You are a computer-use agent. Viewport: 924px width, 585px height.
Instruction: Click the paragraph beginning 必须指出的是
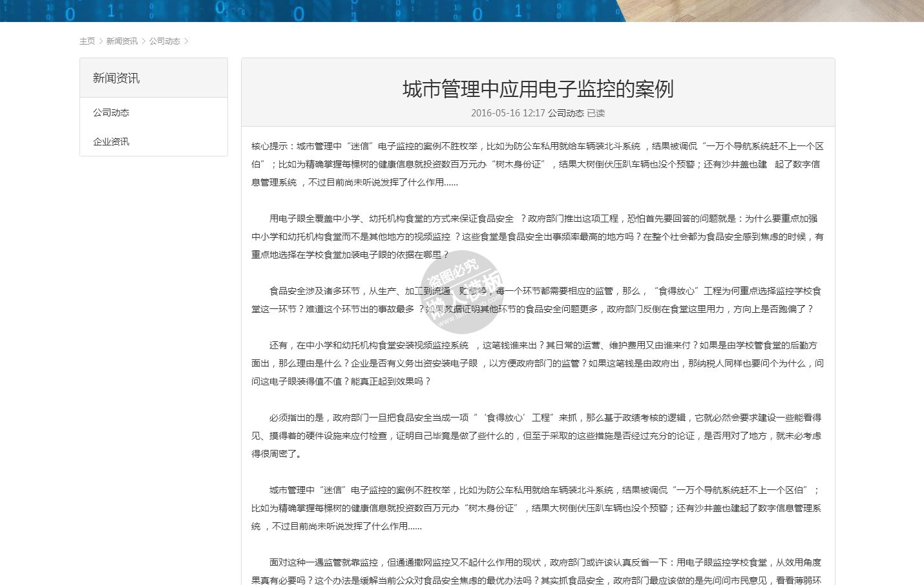pyautogui.click(x=538, y=436)
